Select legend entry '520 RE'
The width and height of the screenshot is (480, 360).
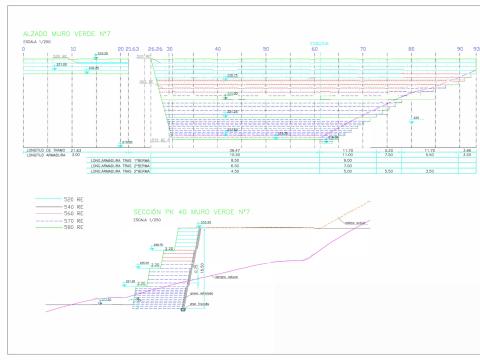coord(73,199)
